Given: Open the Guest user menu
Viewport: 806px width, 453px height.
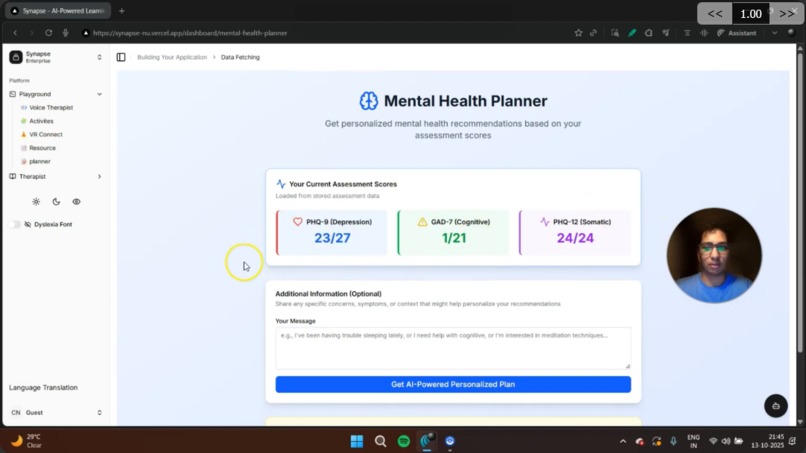Looking at the screenshot, I should coord(56,412).
